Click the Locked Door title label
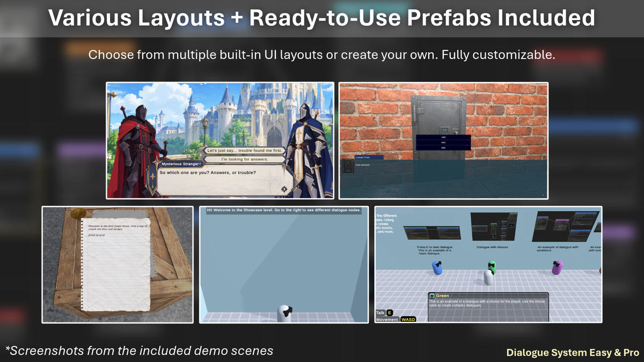The width and height of the screenshot is (644, 362). click(369, 157)
